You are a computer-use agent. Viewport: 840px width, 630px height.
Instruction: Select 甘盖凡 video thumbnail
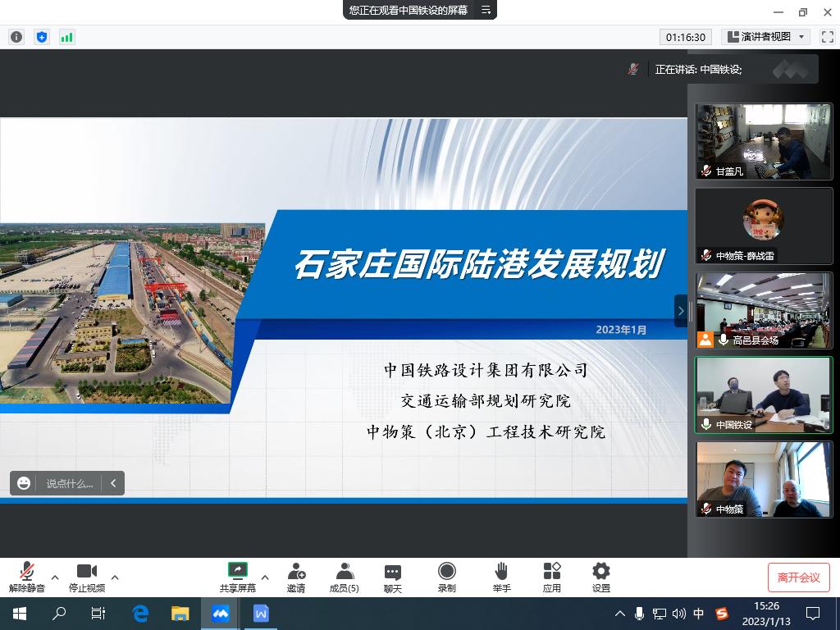(764, 141)
